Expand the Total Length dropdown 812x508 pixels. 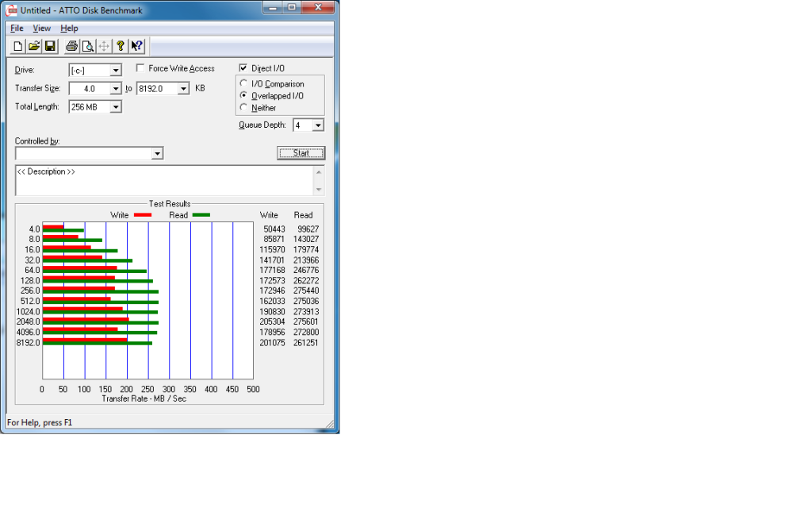tap(116, 107)
